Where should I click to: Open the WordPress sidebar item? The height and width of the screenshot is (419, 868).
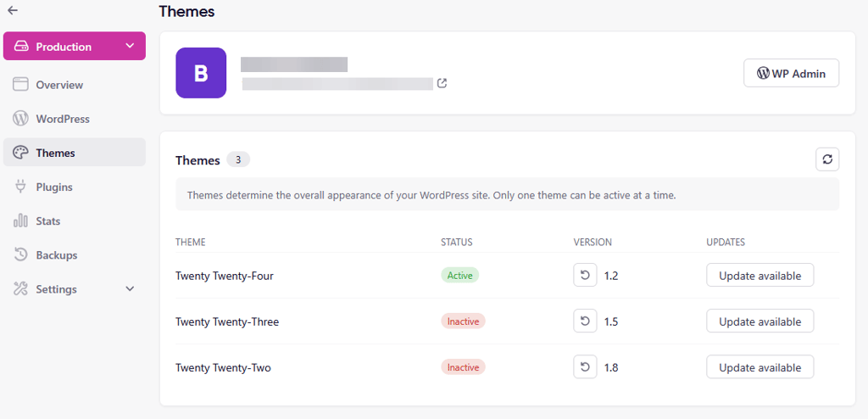(75, 119)
